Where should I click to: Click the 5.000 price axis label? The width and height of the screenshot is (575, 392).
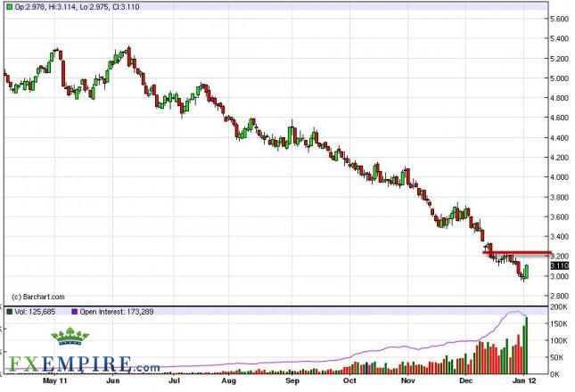[x=560, y=78]
